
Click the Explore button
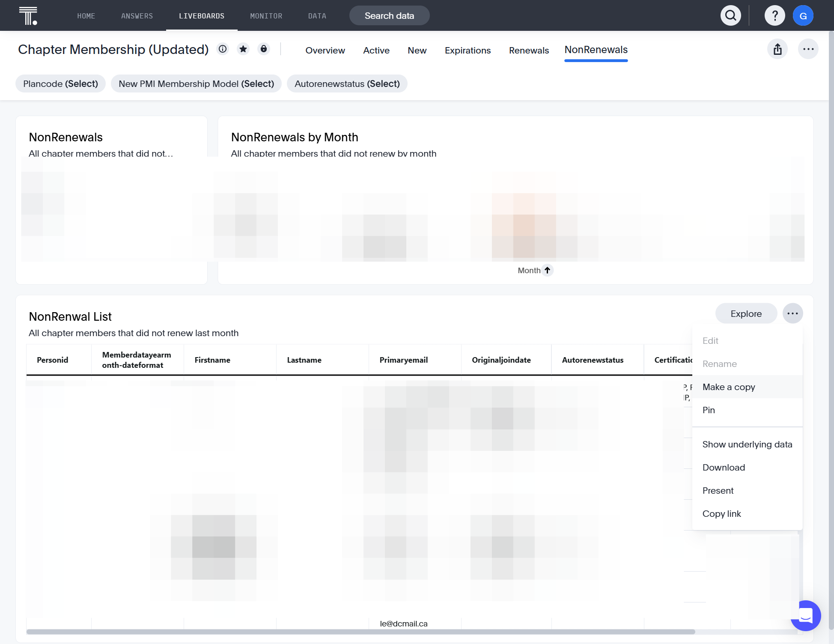pos(746,313)
